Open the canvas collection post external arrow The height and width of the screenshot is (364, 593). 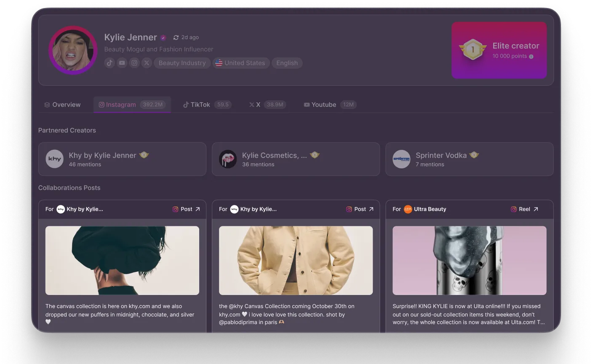point(198,209)
